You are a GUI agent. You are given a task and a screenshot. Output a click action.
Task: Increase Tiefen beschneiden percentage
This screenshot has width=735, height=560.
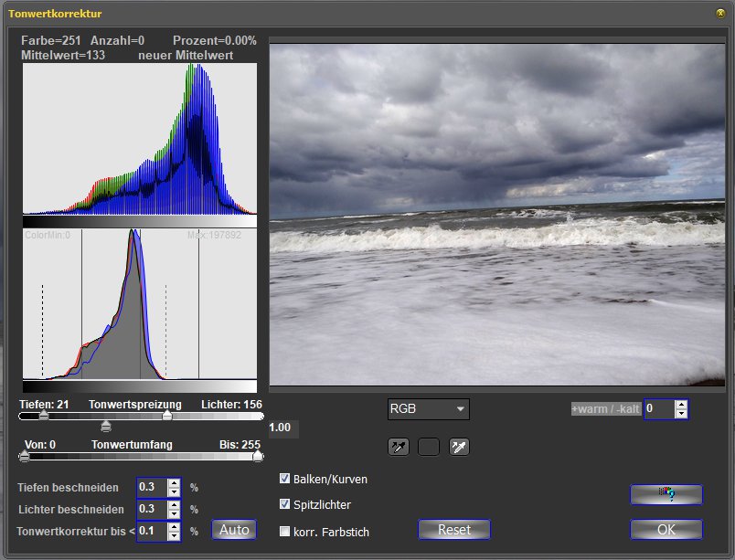[174, 482]
